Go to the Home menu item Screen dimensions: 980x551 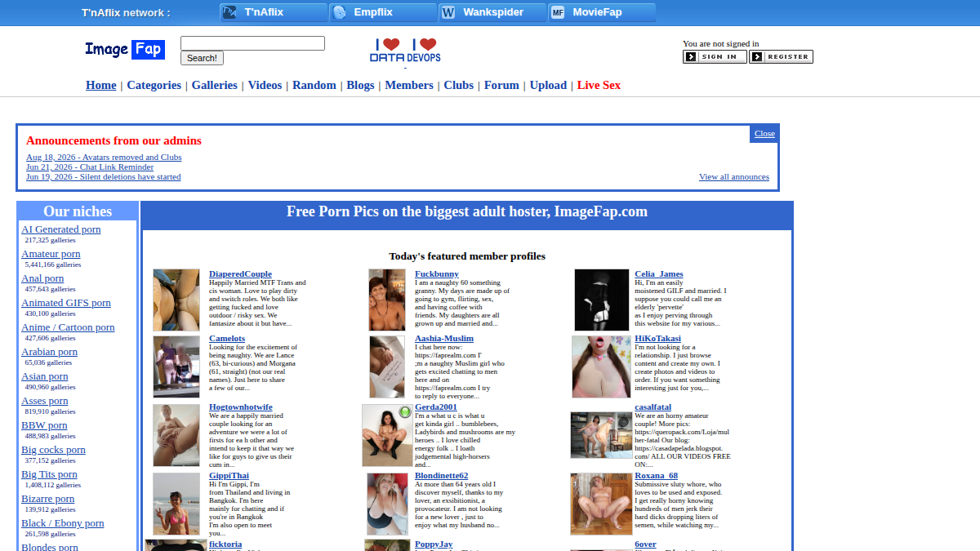pyautogui.click(x=101, y=85)
